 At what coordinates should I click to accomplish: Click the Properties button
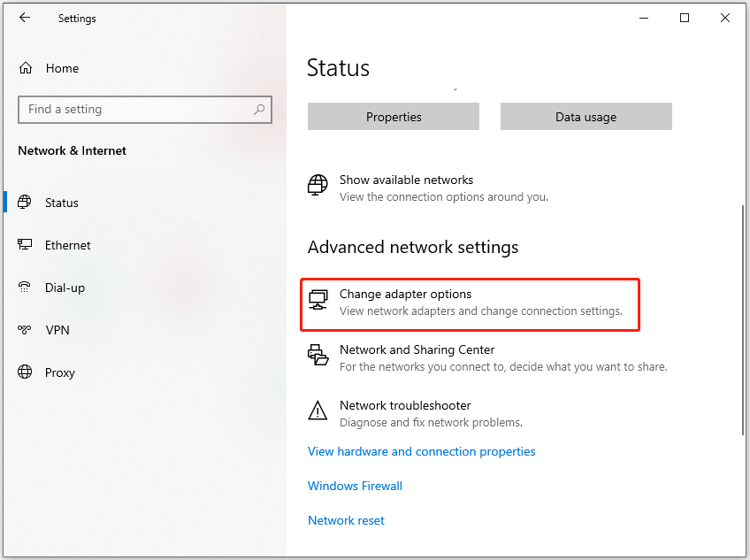[x=393, y=116]
